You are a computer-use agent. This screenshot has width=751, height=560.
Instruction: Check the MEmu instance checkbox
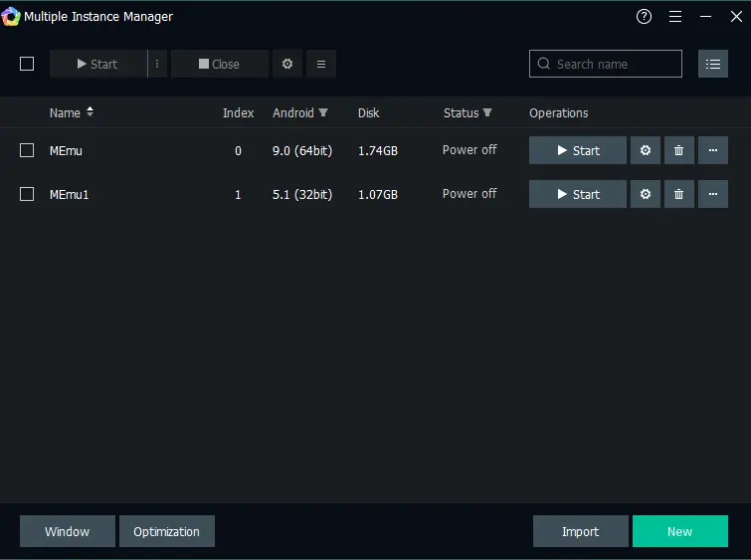(27, 150)
